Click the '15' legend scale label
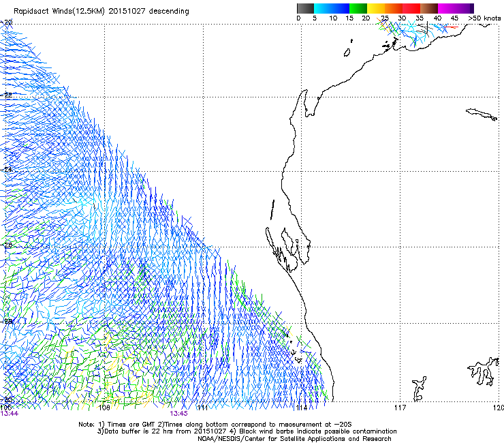Viewport: 504px width, 443px height. coord(349,18)
